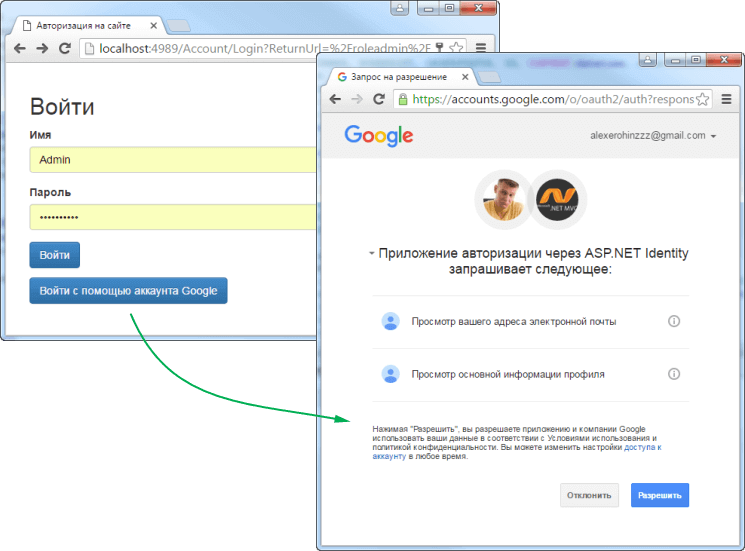Click the .NET MVC application logo

pos(557,200)
